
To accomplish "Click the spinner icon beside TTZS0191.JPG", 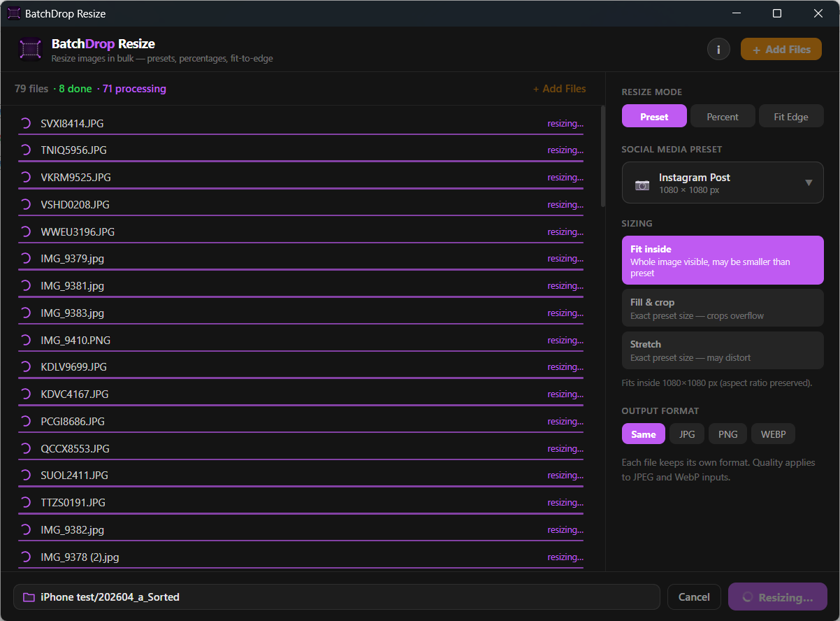I will (x=26, y=502).
